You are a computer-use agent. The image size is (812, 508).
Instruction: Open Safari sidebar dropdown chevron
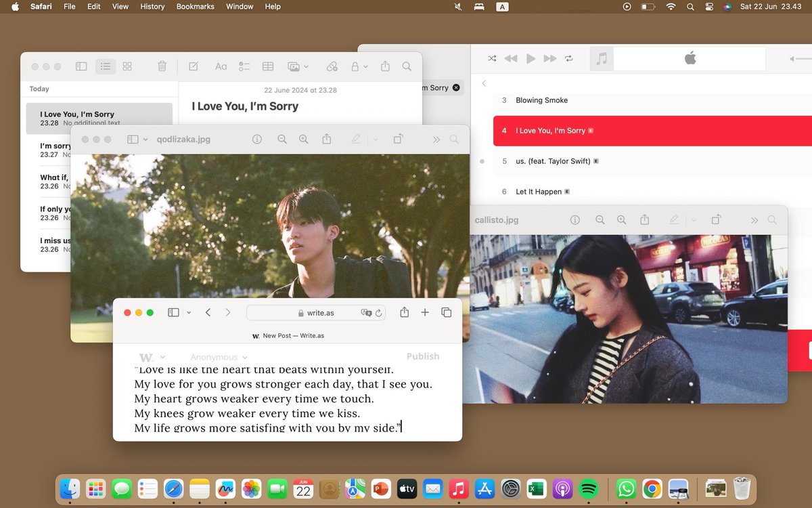pyautogui.click(x=189, y=313)
